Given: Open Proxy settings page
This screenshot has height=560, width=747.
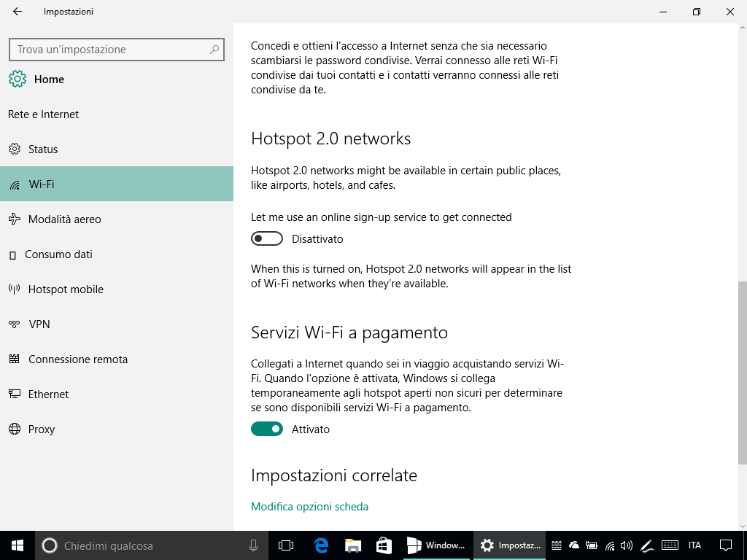Looking at the screenshot, I should pyautogui.click(x=117, y=429).
